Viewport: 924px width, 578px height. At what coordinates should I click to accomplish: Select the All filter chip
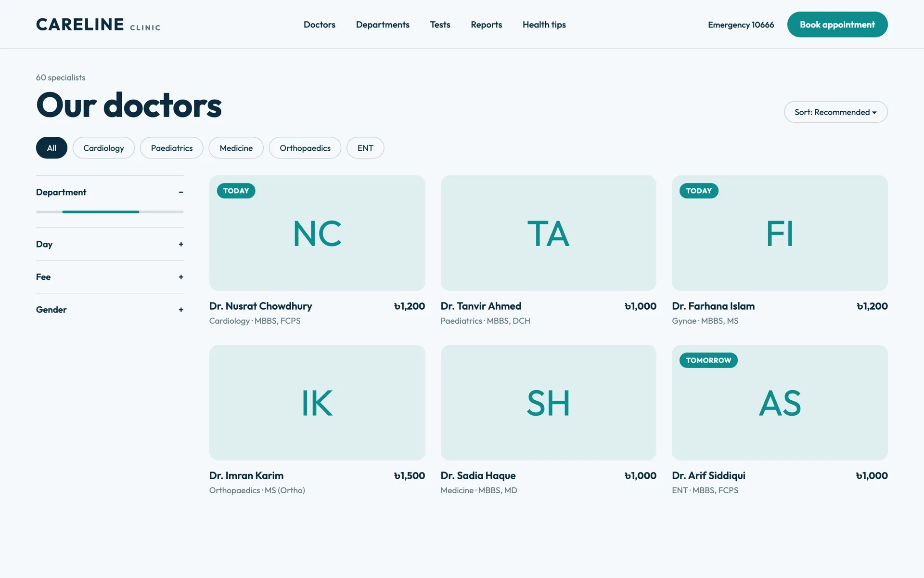click(51, 148)
